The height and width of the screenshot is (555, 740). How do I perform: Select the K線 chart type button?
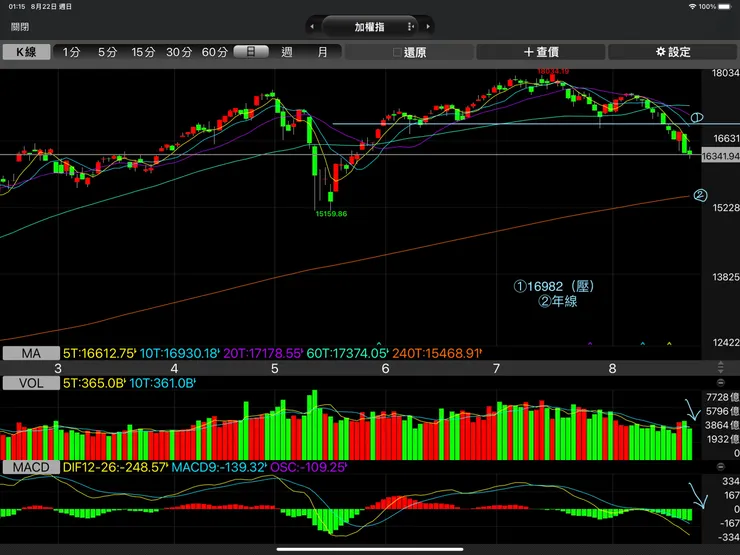(26, 52)
